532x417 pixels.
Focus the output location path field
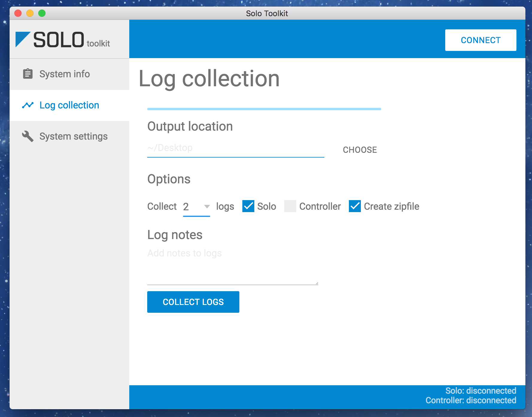point(236,149)
